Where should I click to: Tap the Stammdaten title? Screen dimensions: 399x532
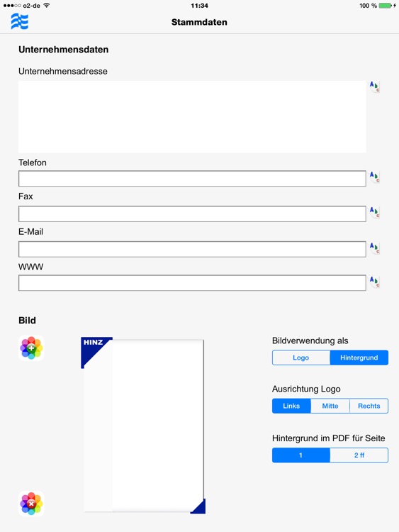pos(199,22)
